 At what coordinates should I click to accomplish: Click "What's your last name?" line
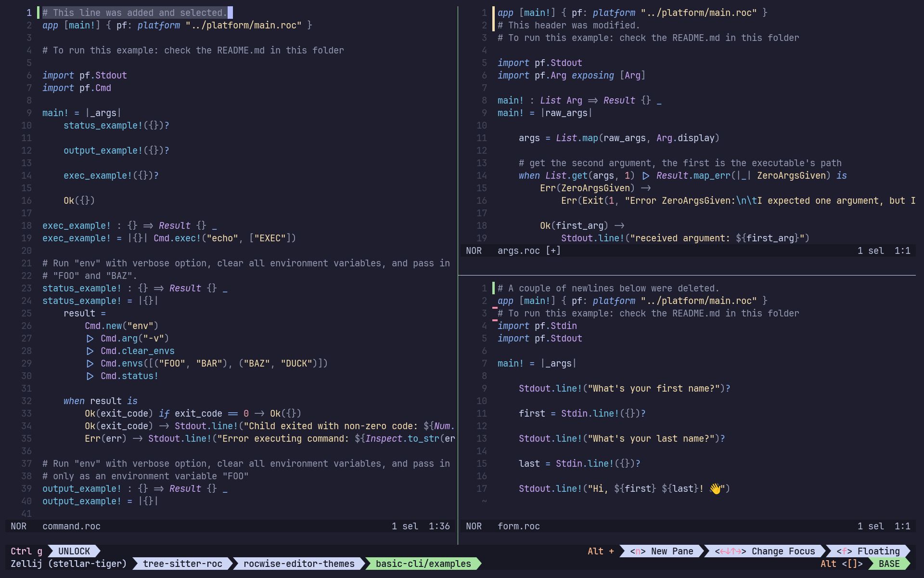click(622, 438)
